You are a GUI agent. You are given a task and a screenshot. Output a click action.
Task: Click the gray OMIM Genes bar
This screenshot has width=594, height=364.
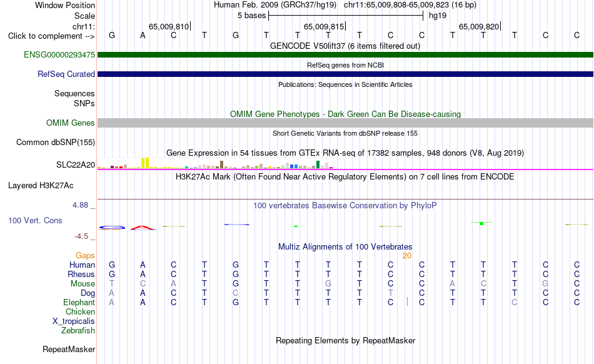tap(345, 123)
